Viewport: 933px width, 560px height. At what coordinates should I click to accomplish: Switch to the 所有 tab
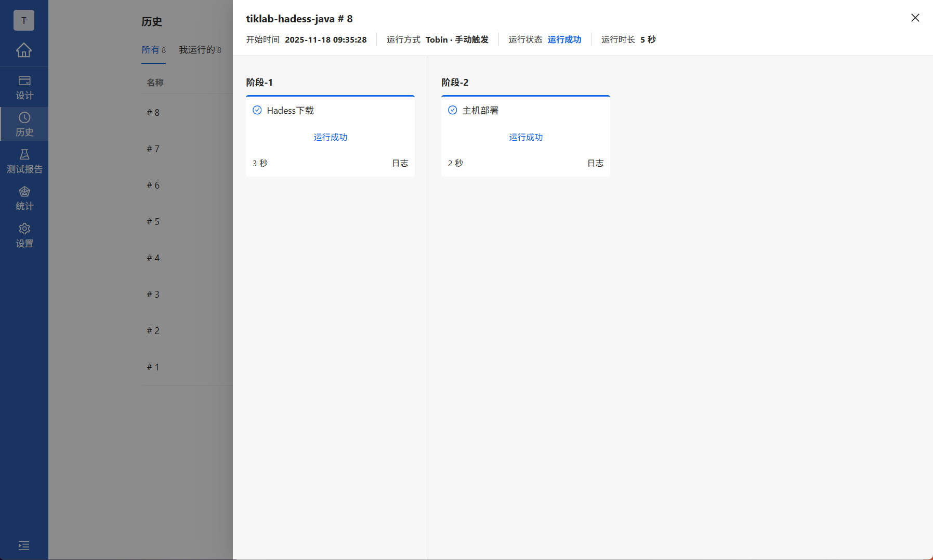153,50
